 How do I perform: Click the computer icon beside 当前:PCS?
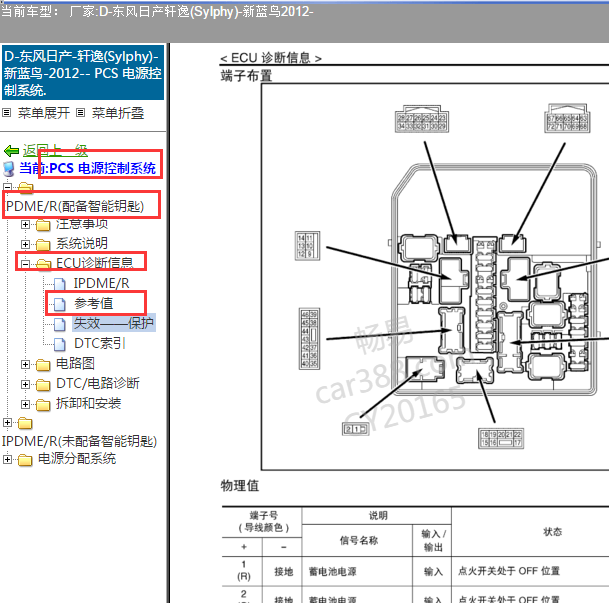(9, 169)
